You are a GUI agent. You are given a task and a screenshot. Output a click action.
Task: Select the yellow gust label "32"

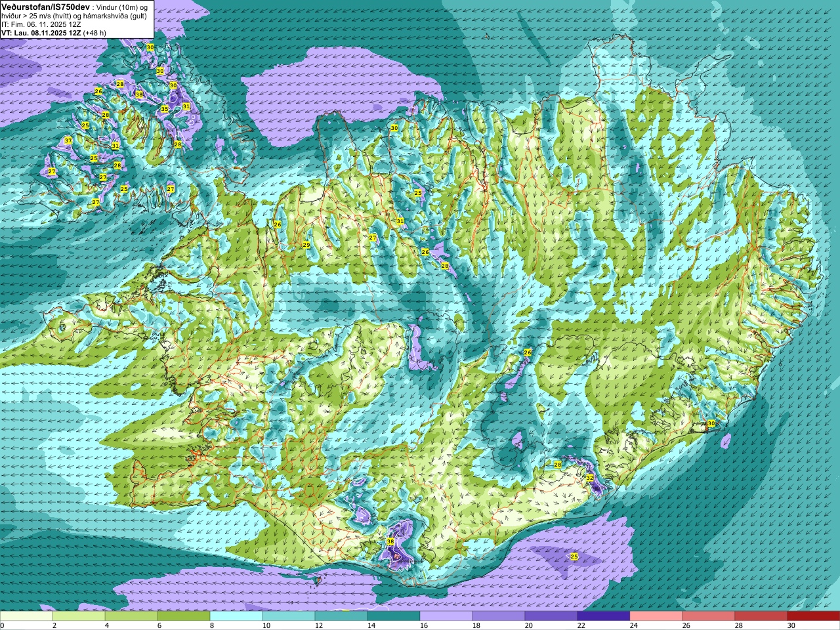(x=590, y=477)
